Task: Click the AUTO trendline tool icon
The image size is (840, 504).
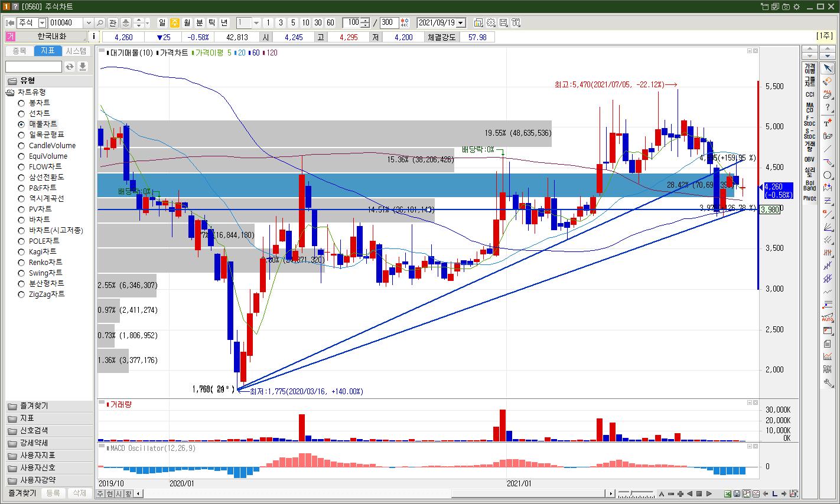Action: click(828, 318)
